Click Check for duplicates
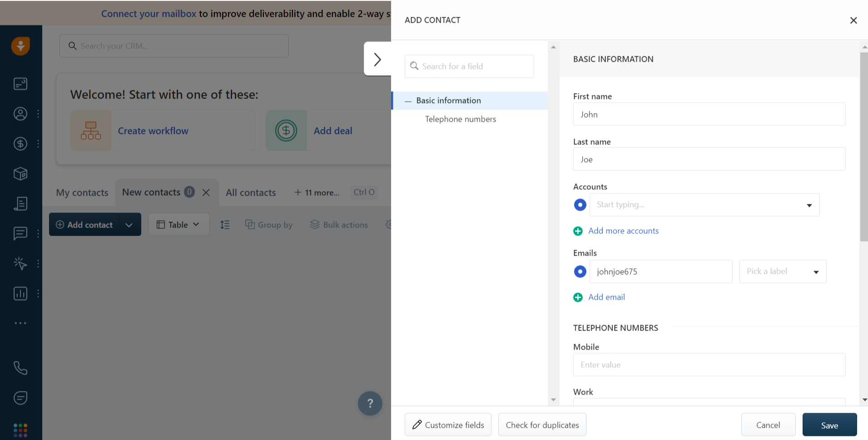This screenshot has width=868, height=440. click(x=542, y=425)
